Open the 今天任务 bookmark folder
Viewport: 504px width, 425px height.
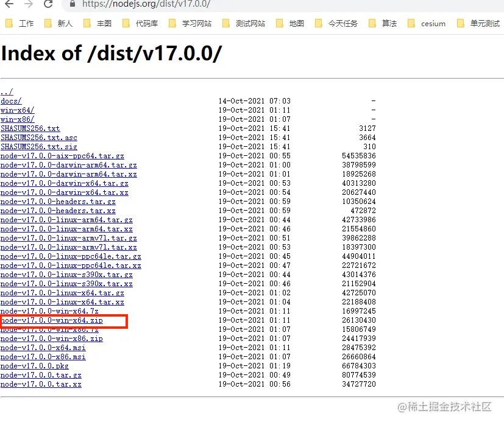coord(336,24)
